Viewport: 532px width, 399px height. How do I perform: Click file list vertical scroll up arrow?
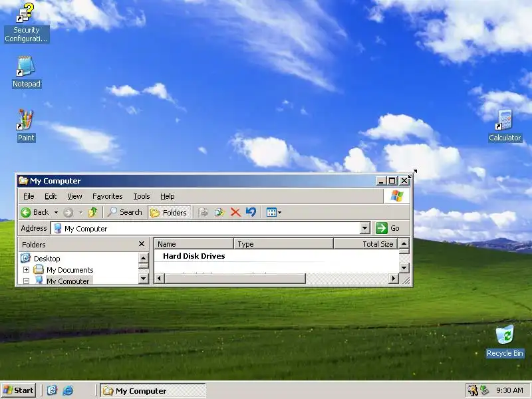point(404,243)
